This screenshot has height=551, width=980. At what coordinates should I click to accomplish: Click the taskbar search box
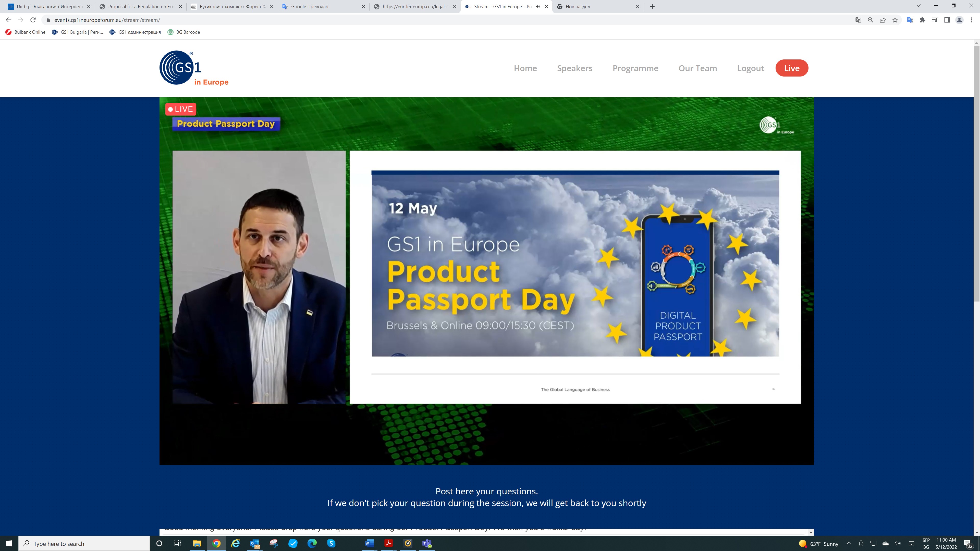coord(84,543)
